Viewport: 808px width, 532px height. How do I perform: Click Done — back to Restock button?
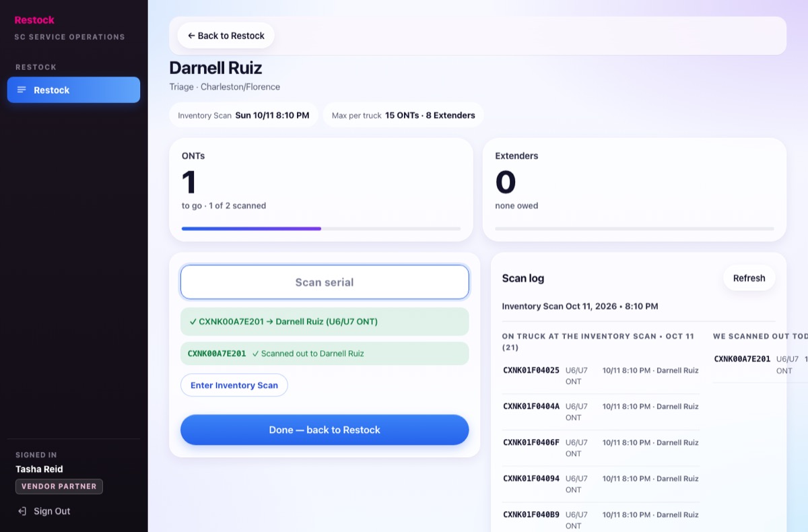tap(325, 430)
